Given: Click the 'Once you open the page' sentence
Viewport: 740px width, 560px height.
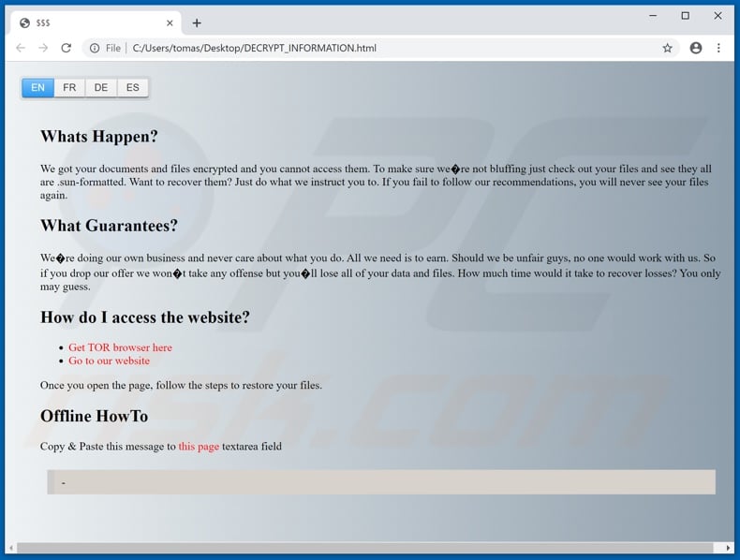Looking at the screenshot, I should [x=181, y=386].
